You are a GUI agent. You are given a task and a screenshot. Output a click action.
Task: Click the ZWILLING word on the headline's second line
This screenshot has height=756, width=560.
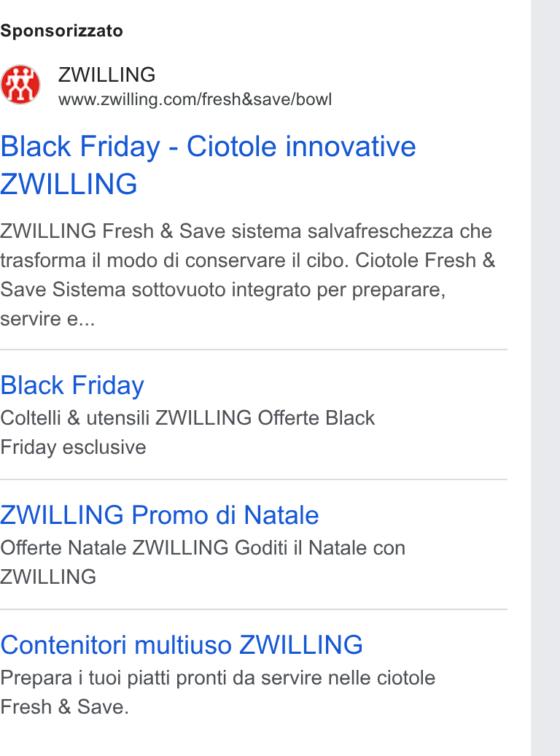(69, 184)
